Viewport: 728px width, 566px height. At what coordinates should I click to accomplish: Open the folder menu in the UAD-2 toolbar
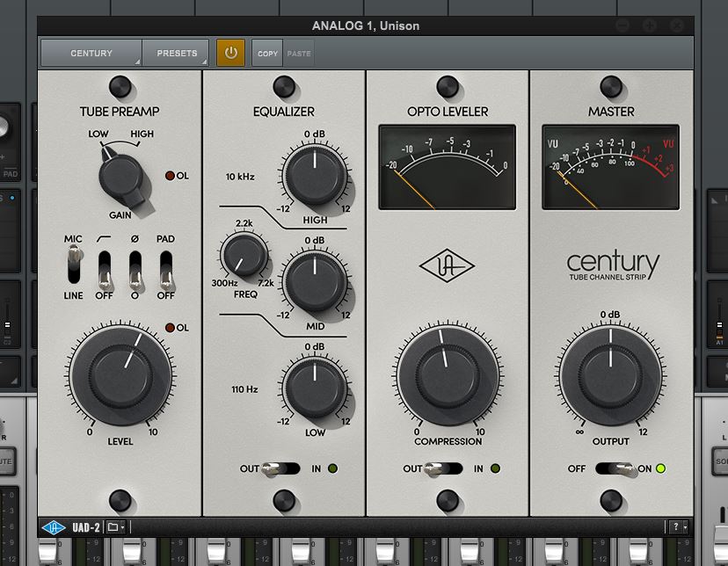(115, 527)
